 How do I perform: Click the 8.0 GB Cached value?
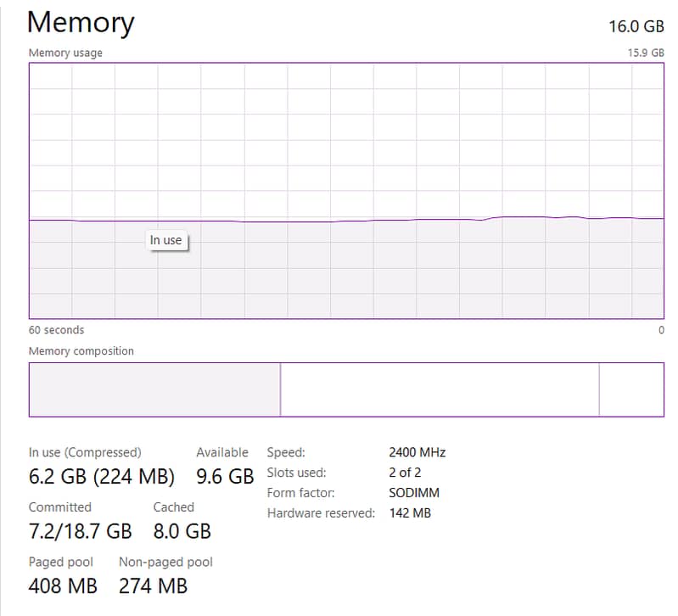(182, 532)
